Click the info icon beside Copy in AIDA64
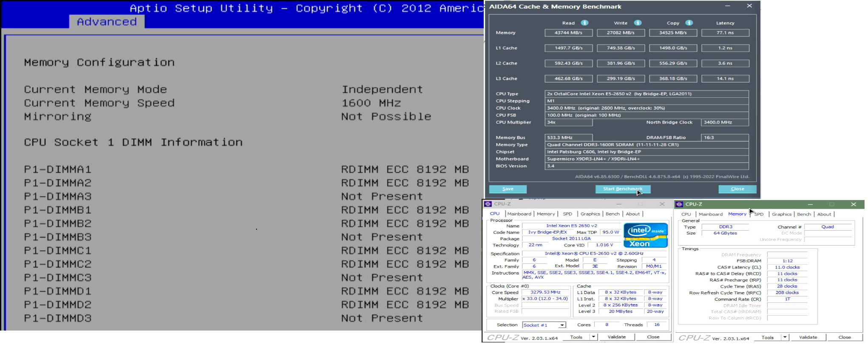 coord(689,23)
